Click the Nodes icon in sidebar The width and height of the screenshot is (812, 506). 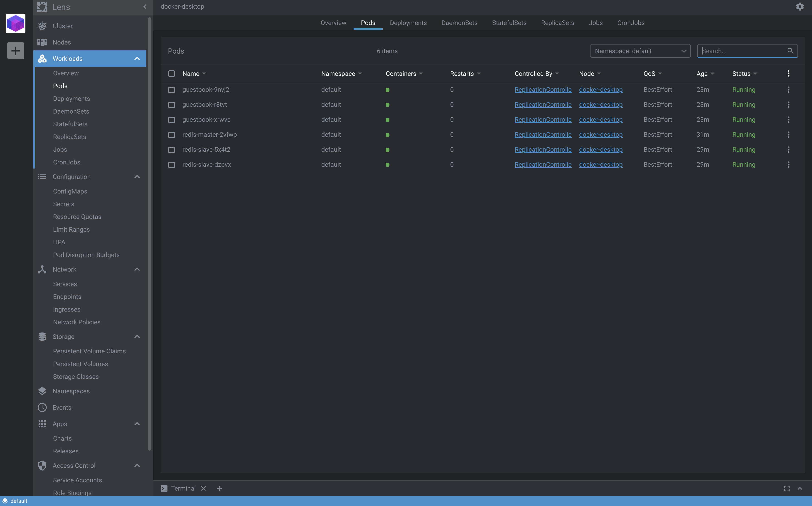coord(42,42)
